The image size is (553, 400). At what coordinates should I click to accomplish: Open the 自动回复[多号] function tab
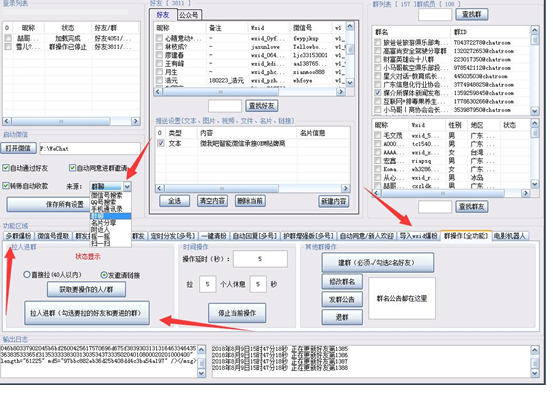click(255, 236)
